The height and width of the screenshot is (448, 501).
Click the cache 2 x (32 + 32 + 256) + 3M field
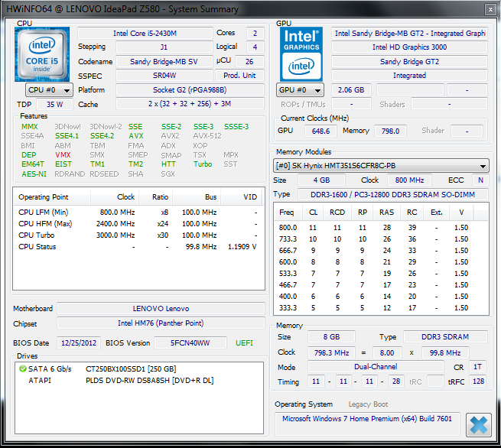coord(190,104)
